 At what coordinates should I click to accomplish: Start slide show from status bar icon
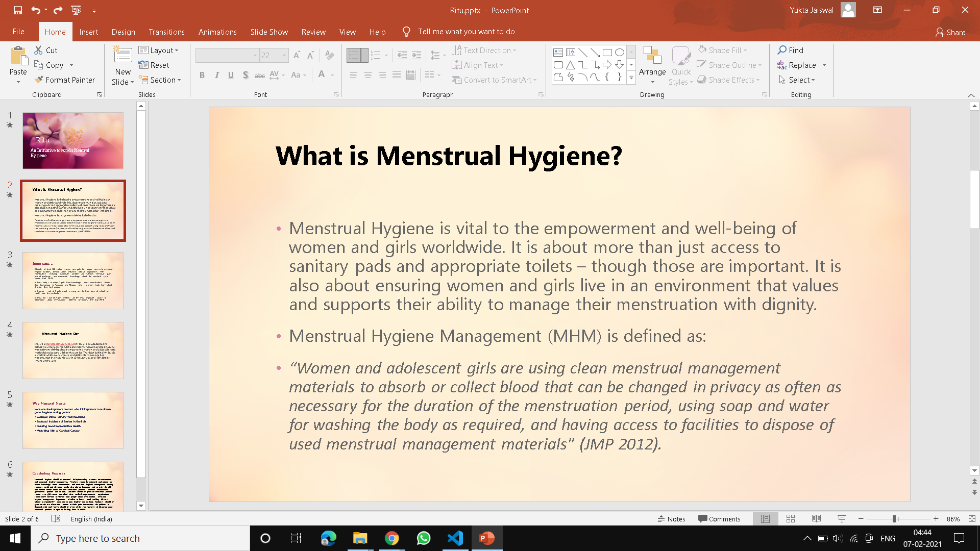tap(842, 519)
